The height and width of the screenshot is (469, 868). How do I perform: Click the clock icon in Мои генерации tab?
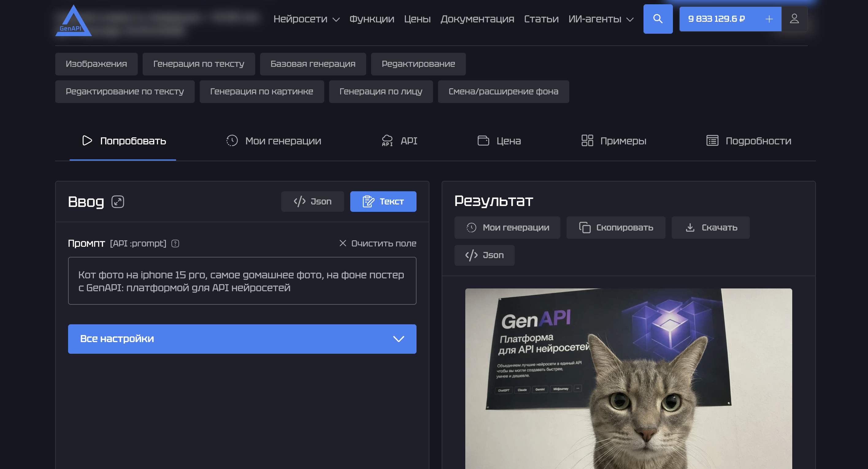(232, 140)
